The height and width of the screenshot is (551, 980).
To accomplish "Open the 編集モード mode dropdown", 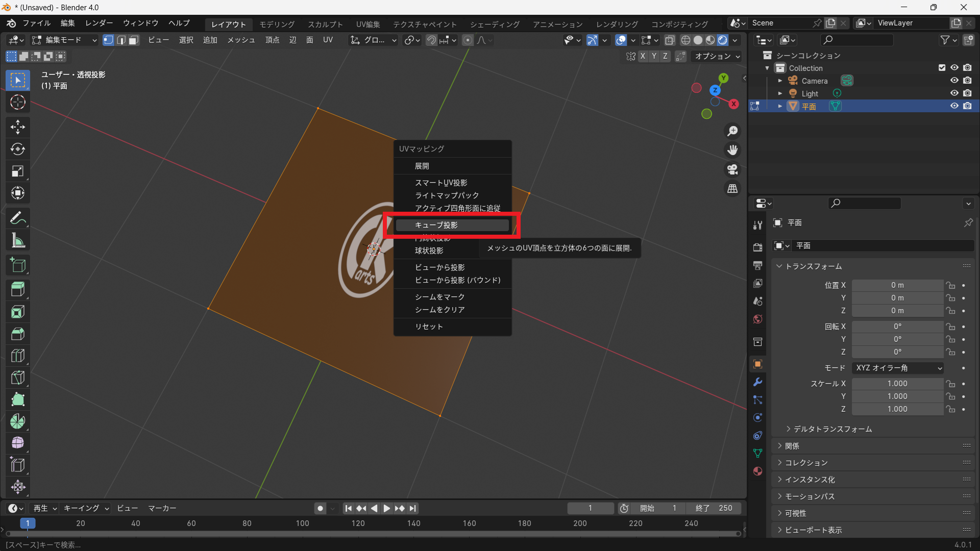I will (x=64, y=40).
